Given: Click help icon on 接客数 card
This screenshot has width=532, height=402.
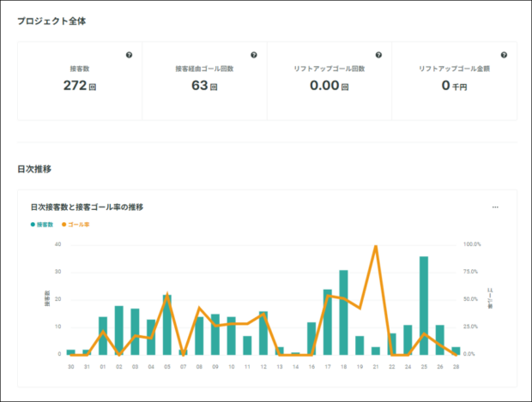Looking at the screenshot, I should (129, 55).
